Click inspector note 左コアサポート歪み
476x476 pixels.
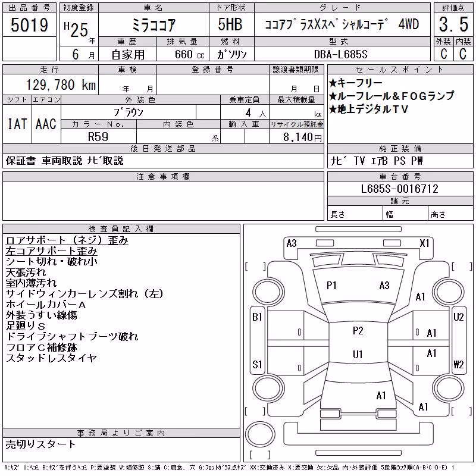click(51, 250)
